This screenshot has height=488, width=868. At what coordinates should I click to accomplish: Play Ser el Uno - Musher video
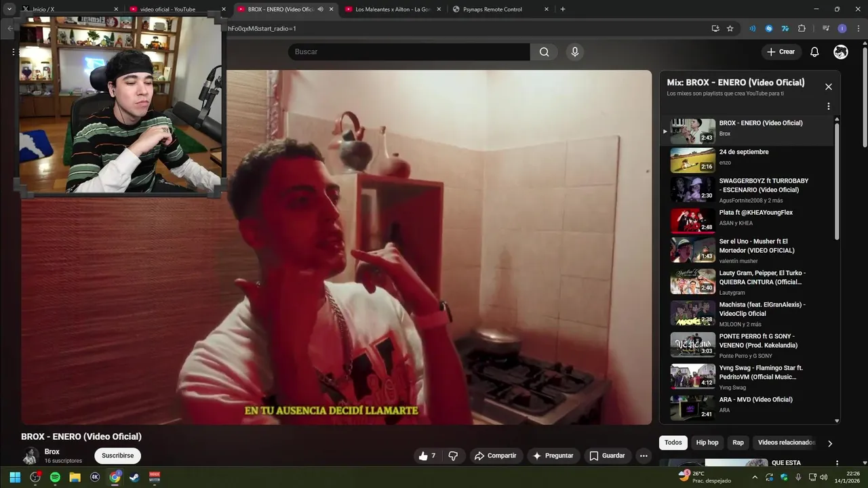(x=747, y=250)
